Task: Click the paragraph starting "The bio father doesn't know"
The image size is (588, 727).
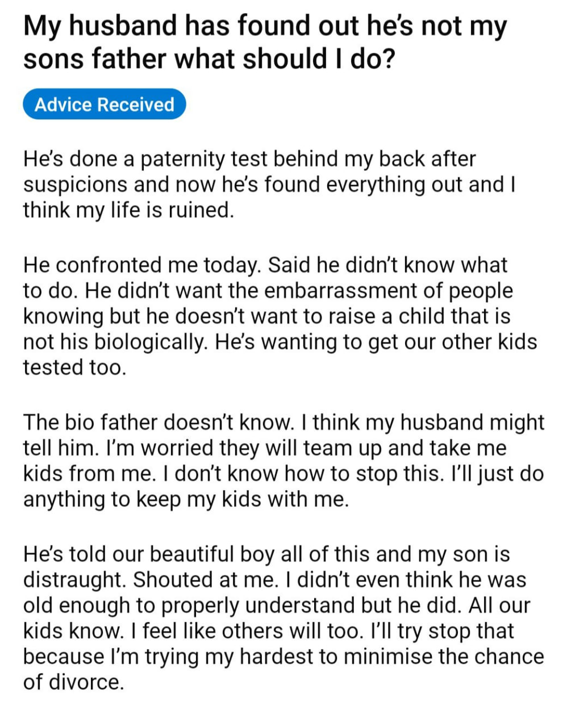Action: [x=283, y=461]
